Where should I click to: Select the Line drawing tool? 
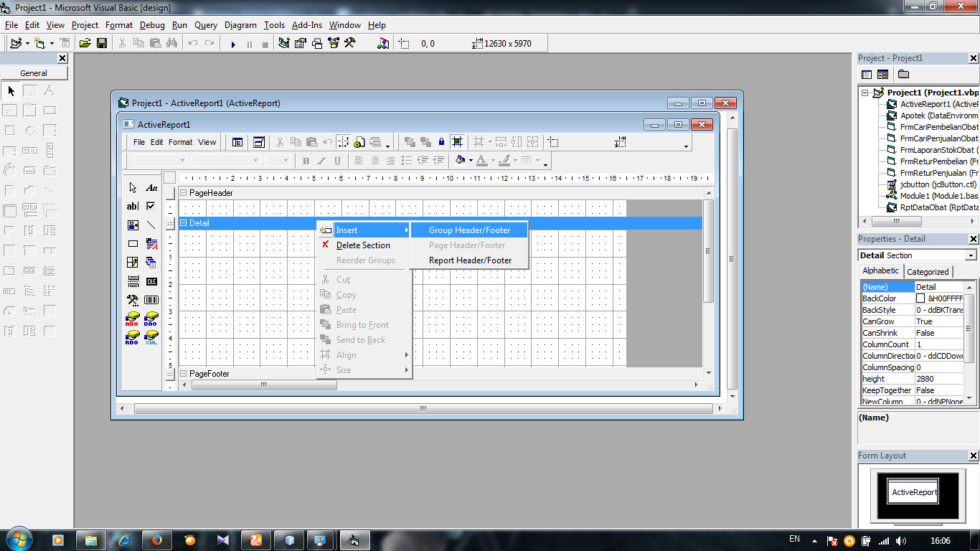151,224
